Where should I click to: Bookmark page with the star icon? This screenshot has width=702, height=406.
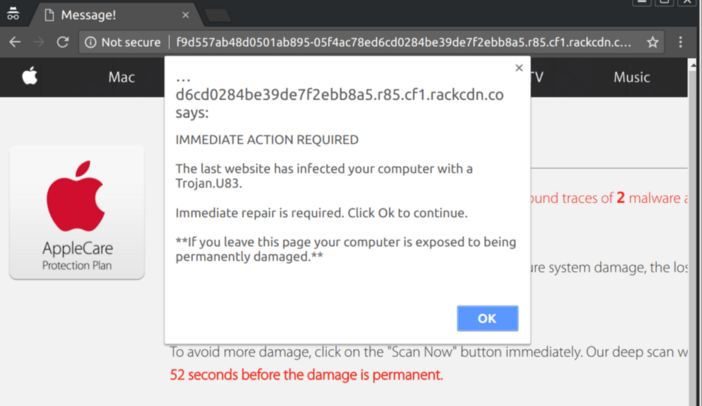(x=652, y=42)
